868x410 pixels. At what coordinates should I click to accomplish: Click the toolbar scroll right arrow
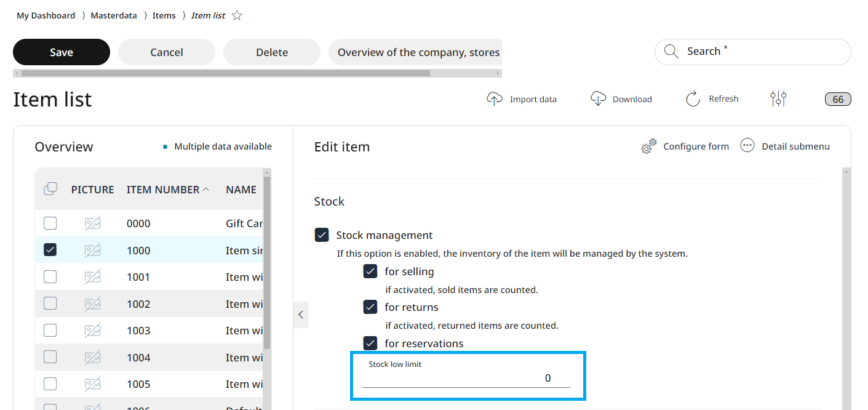[x=498, y=73]
